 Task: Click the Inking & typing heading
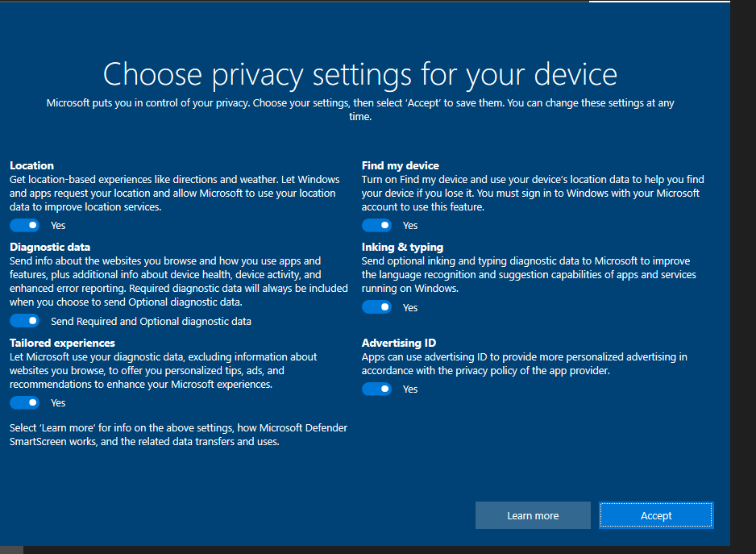(402, 247)
